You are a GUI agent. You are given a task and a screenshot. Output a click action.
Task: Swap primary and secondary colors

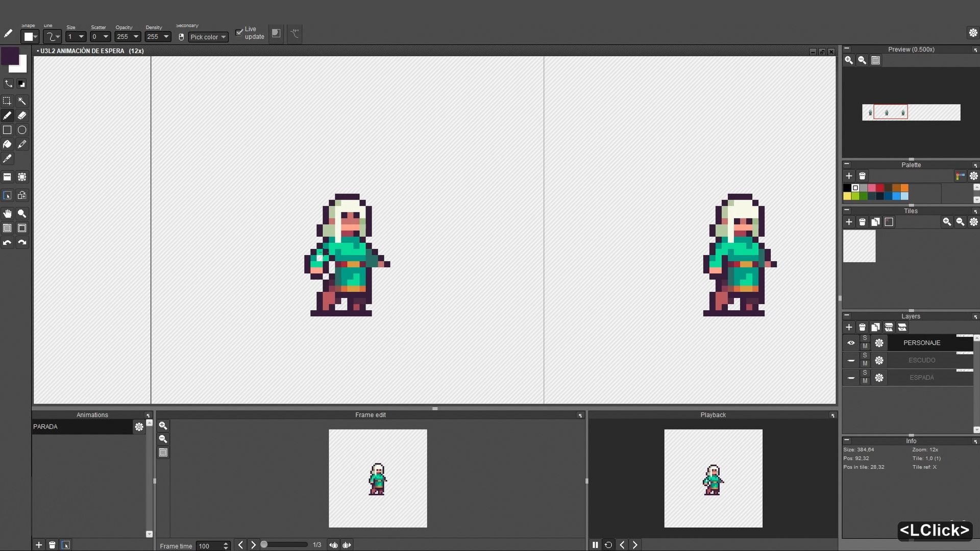pos(8,83)
